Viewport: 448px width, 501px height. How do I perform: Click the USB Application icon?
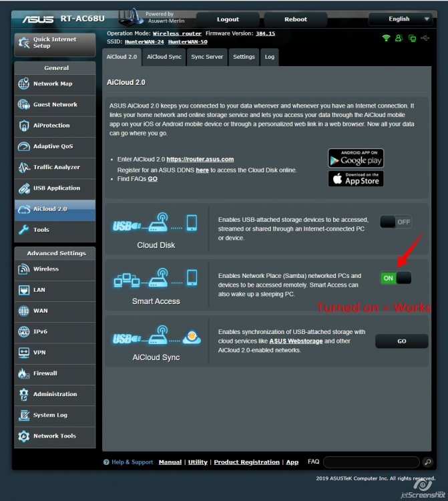click(24, 188)
